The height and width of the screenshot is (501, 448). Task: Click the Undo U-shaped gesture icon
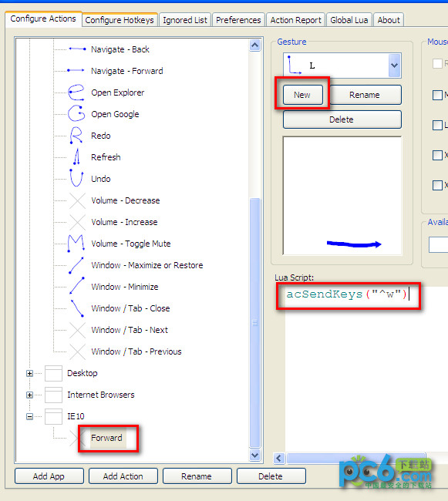[x=76, y=177]
